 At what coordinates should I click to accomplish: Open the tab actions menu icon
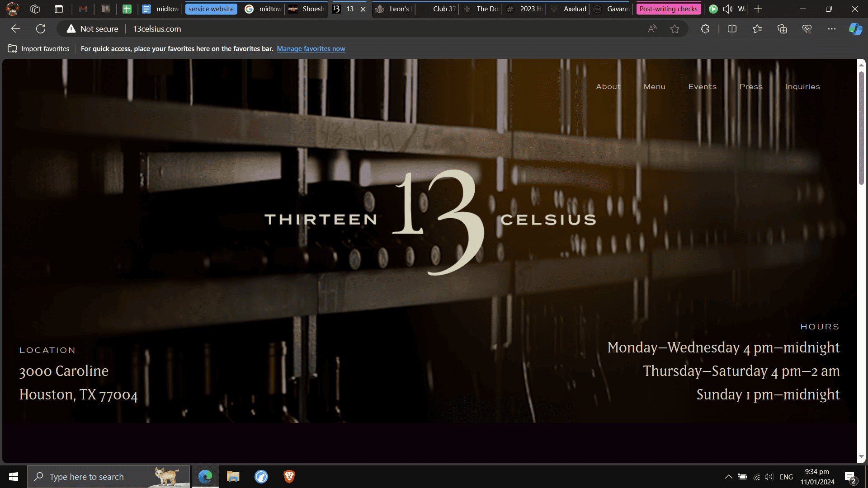tap(59, 9)
